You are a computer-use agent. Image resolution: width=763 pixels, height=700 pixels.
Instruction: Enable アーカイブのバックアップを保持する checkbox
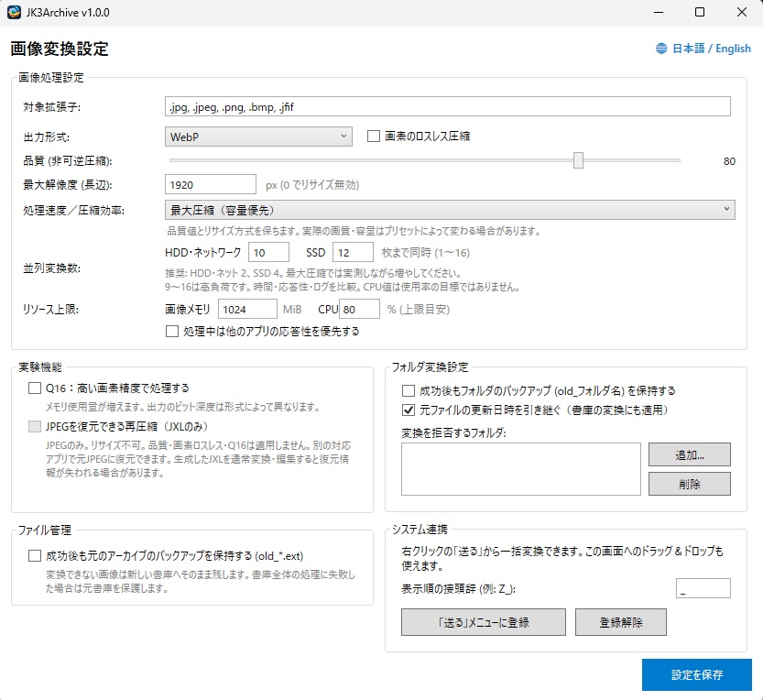35,555
